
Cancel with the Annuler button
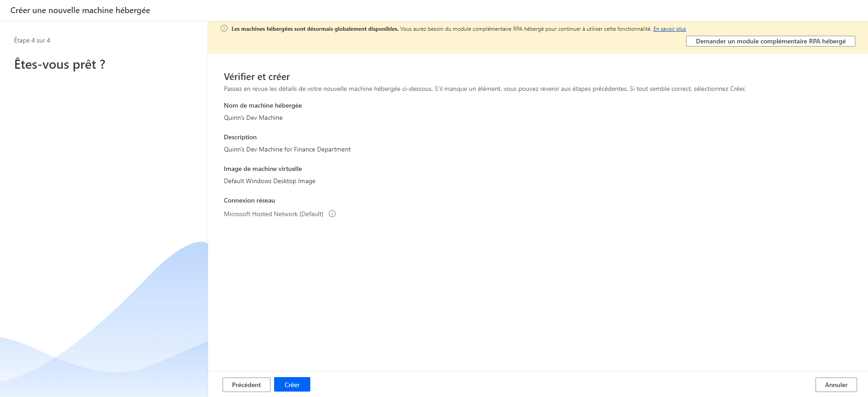tap(836, 385)
